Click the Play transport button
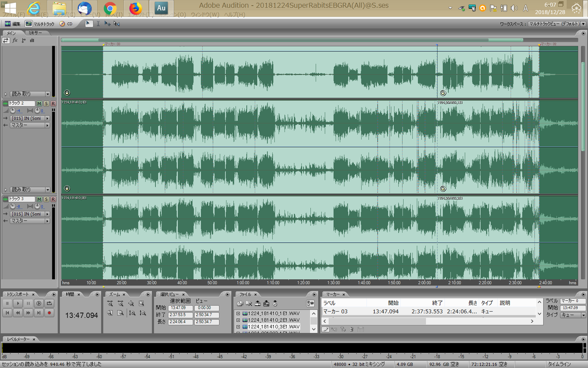Viewport: 588px width, 368px height. (18, 303)
